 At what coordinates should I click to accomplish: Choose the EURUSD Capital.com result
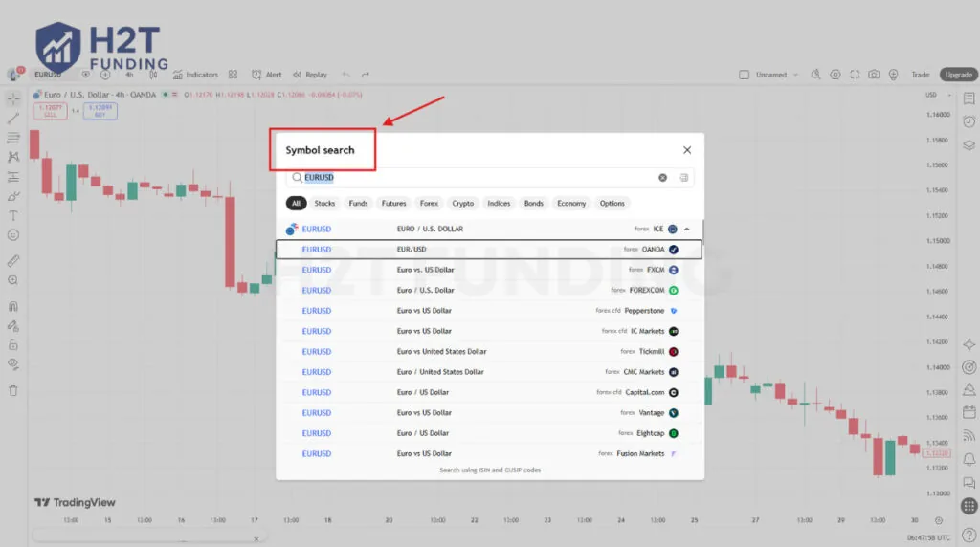(x=489, y=392)
